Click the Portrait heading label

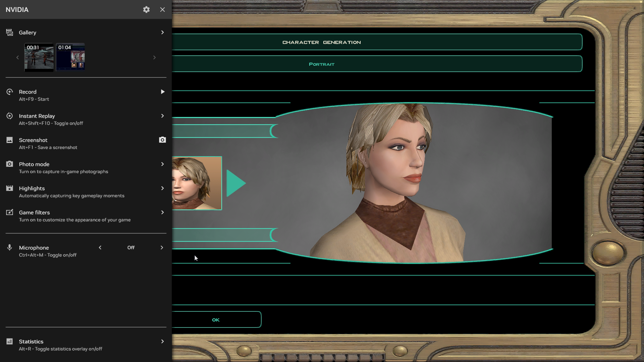pos(321,64)
